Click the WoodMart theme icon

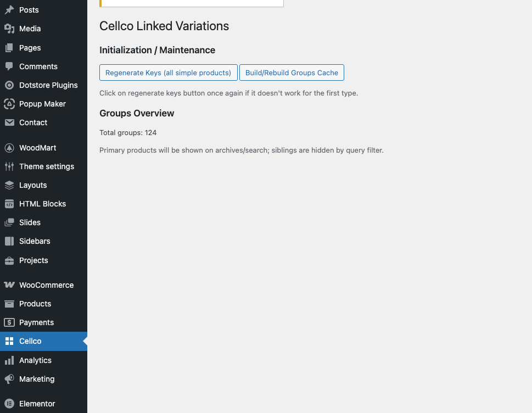click(9, 148)
